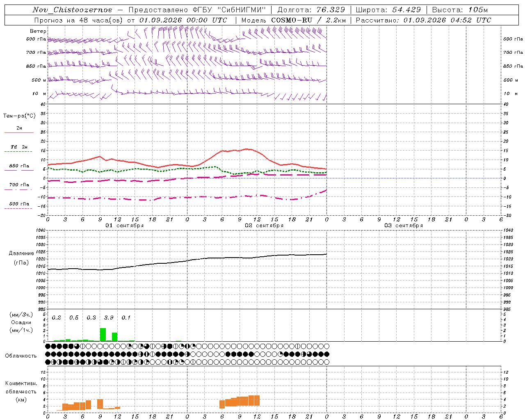Viewport: 525px width, 420px height.
Task: Click the tallest orange convective cloud bar
Action: (254, 400)
